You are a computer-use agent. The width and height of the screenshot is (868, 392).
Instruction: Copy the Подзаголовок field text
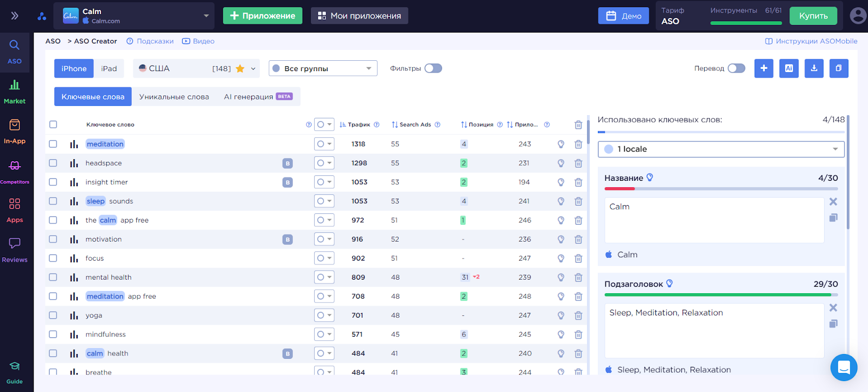[833, 324]
